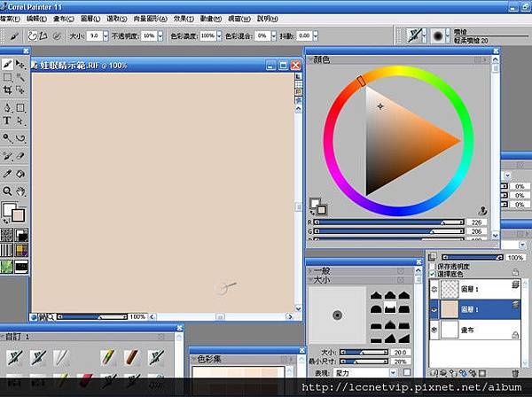Open the 檔案(F) menu
Screen dimensions: 532x397
[x=10, y=19]
